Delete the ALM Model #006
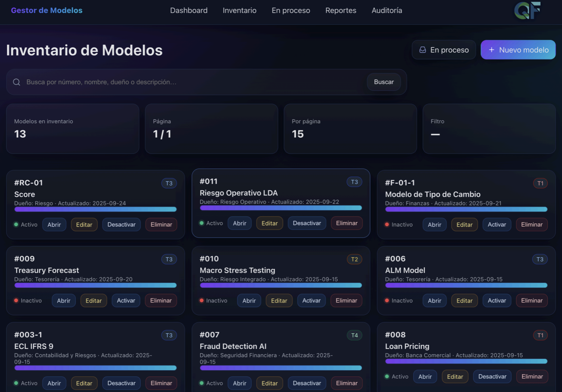This screenshot has height=392, width=562. pyautogui.click(x=532, y=301)
